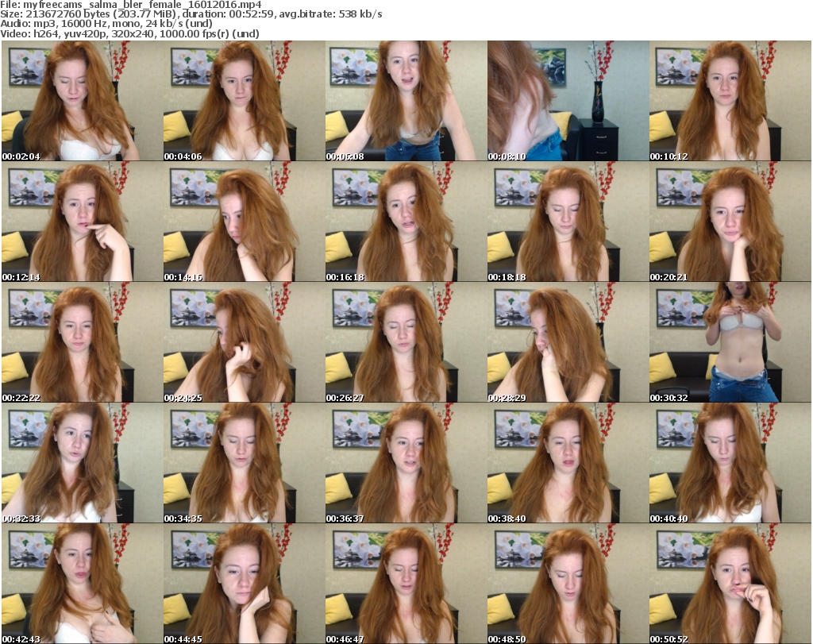813x644 pixels.
Task: Choose the frame timestamped 00:14:16
Action: (245, 222)
